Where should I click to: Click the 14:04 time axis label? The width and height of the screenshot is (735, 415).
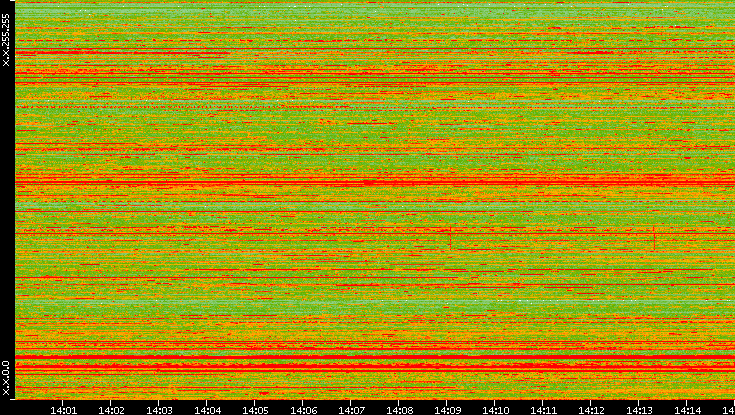[x=207, y=410]
